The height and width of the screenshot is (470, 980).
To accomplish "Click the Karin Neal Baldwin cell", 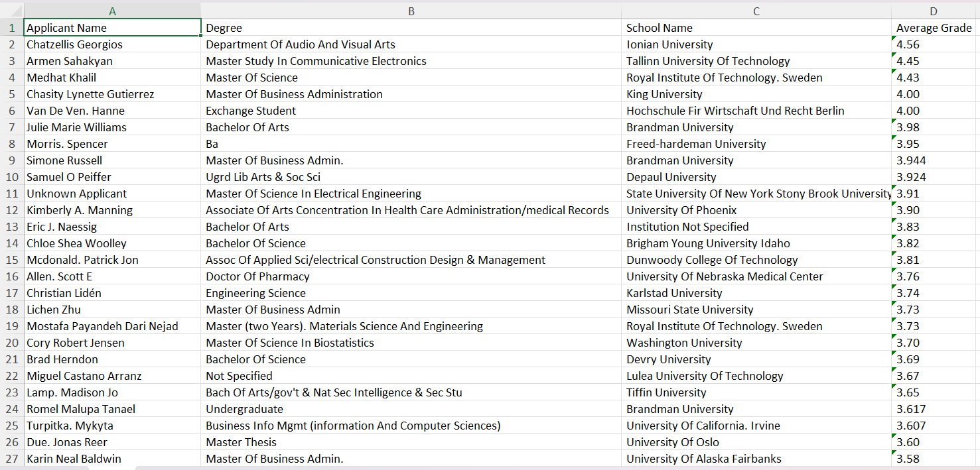I will [x=112, y=459].
